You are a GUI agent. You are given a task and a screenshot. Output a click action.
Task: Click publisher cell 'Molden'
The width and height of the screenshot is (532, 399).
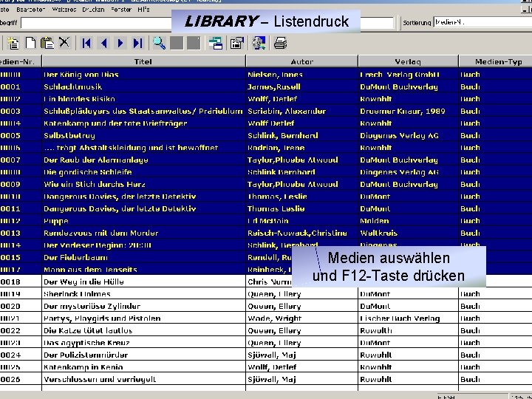click(x=374, y=221)
